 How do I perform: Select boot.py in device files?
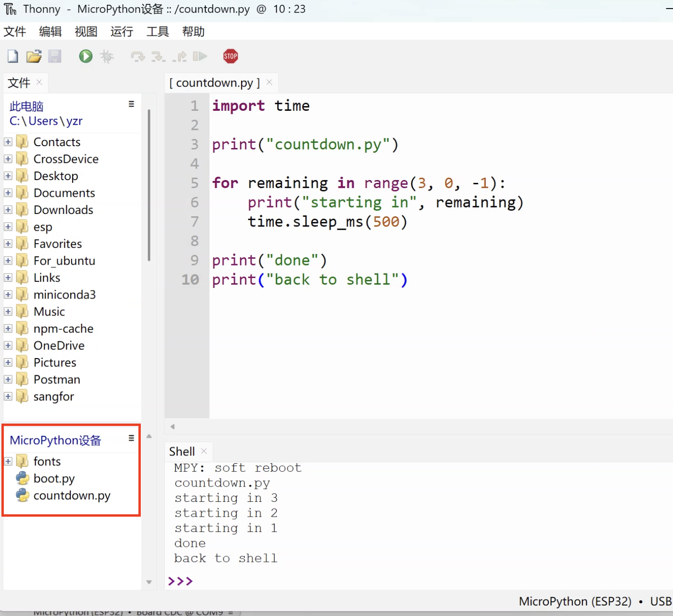tap(54, 478)
